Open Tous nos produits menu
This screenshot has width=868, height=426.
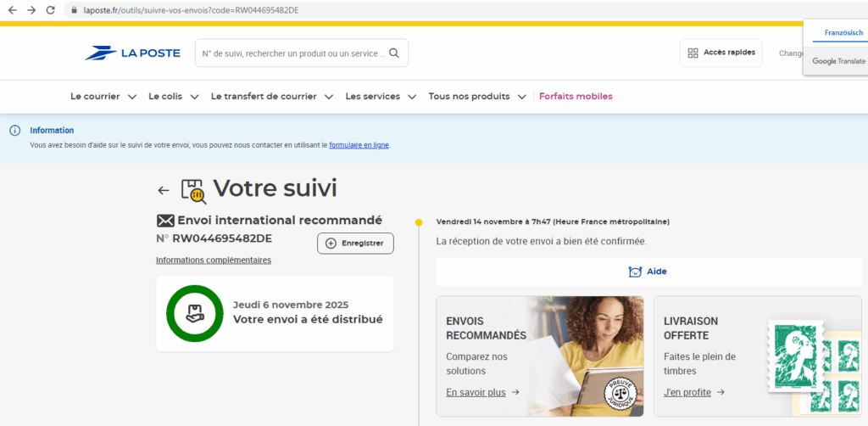click(x=477, y=97)
